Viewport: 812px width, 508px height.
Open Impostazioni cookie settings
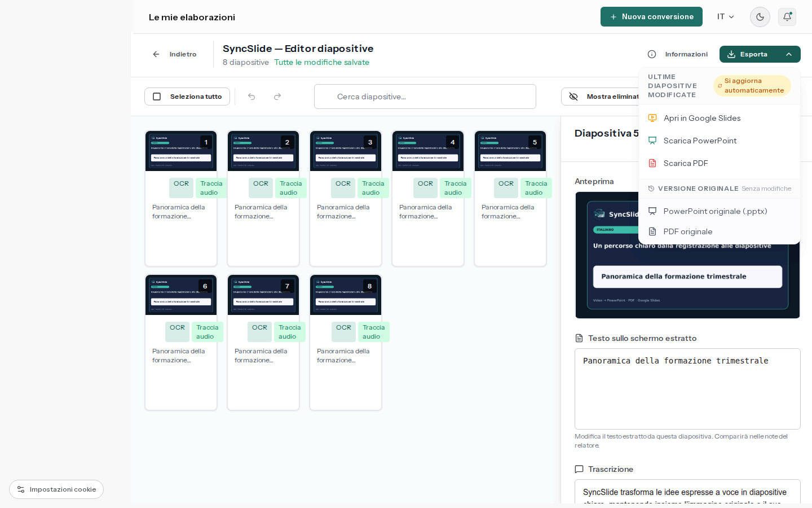tap(56, 489)
